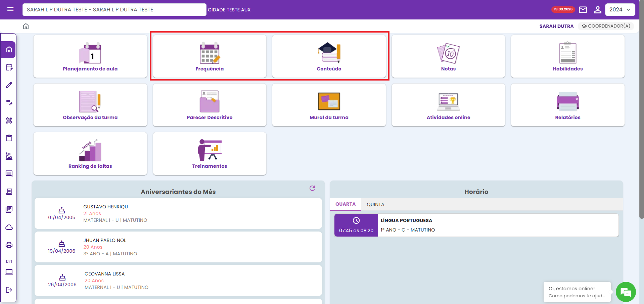The image size is (644, 304).
Task: Click the printer icon in sidebar
Action: (x=9, y=245)
